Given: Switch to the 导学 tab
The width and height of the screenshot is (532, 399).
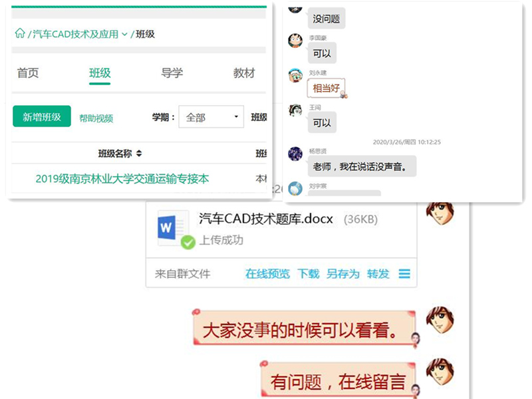Looking at the screenshot, I should click(172, 72).
